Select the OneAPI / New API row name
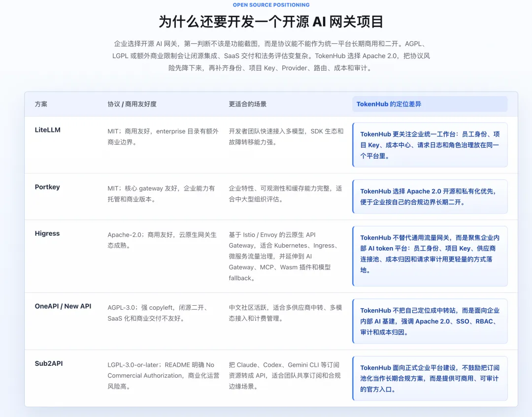Screen dimensions: 532x417 (63, 306)
